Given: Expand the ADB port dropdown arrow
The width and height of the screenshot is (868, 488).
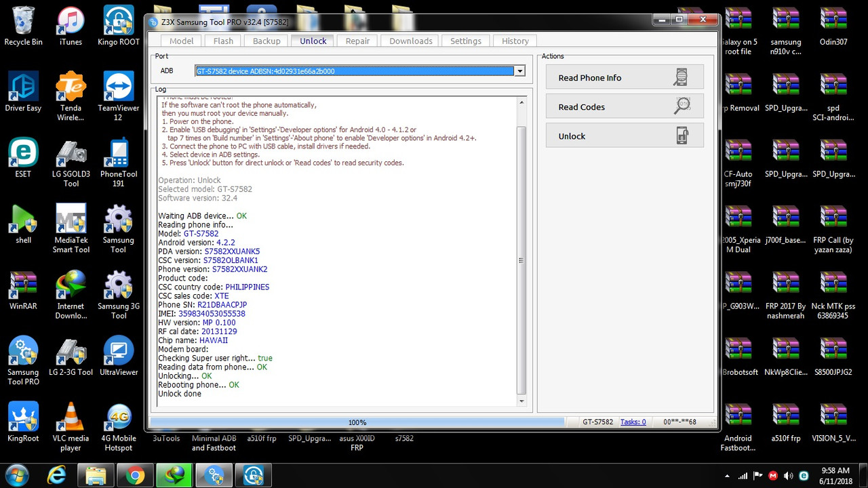Looking at the screenshot, I should 519,71.
